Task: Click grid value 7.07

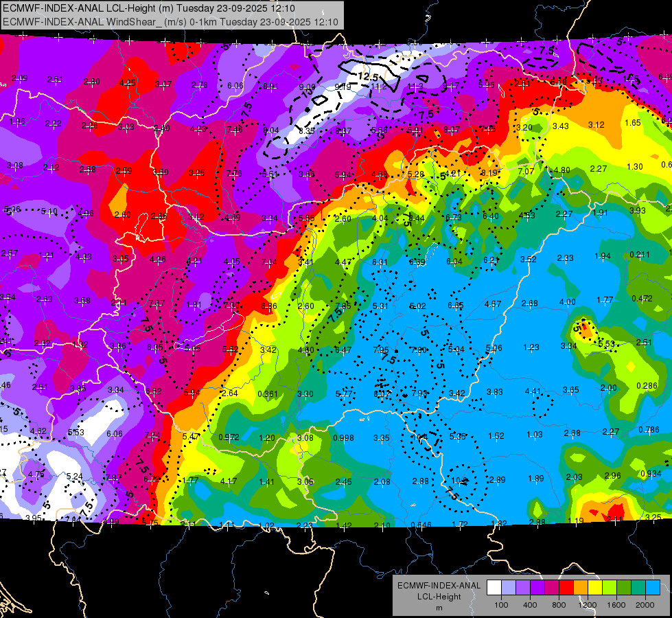Action: click(526, 171)
